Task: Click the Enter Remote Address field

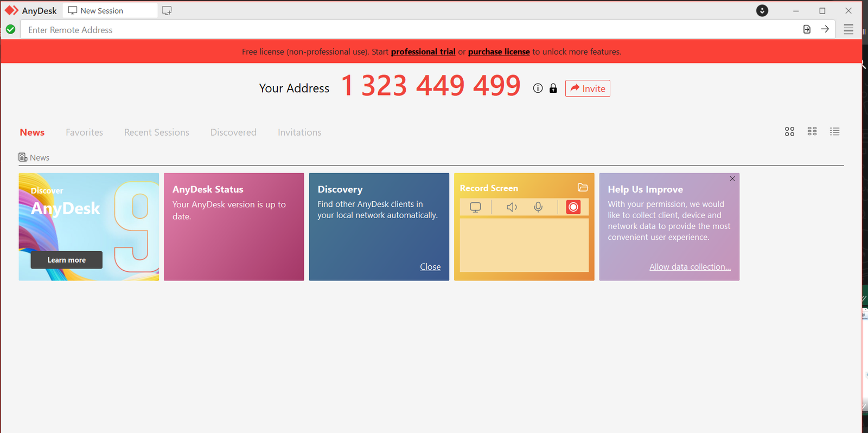Action: coord(380,30)
